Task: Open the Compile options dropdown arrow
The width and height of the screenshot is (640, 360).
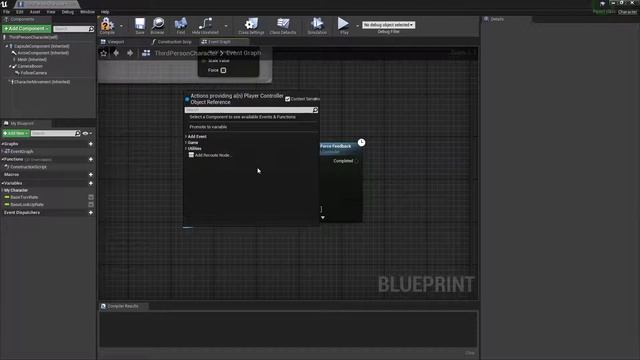Action: coord(121,26)
